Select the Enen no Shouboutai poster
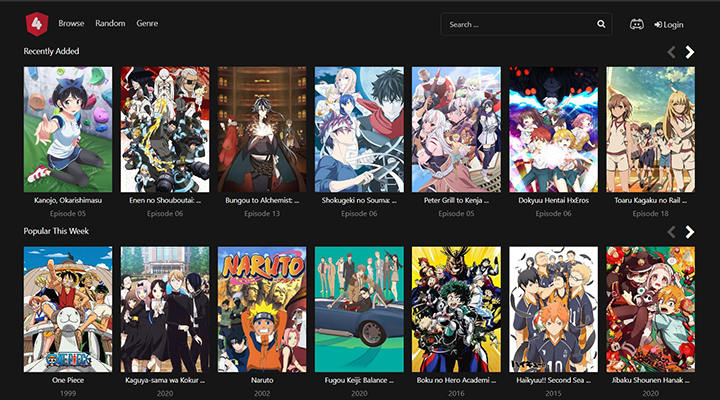 point(165,129)
